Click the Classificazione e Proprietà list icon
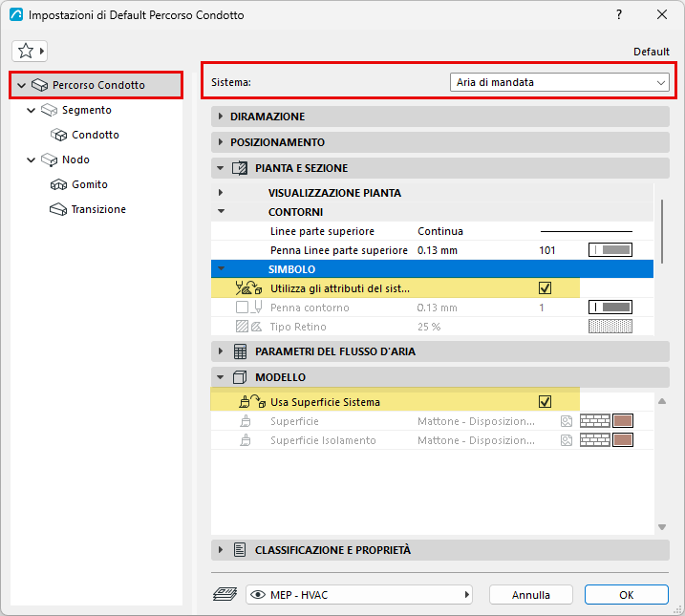 pyautogui.click(x=240, y=550)
